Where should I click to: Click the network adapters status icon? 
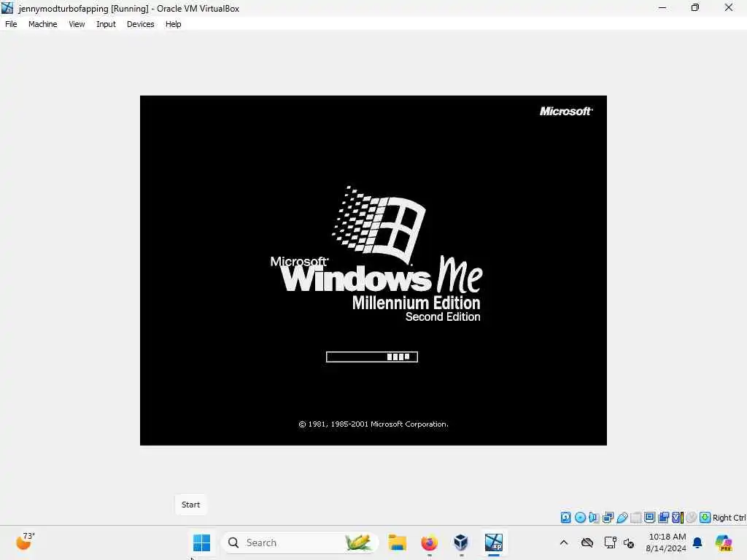(608, 518)
